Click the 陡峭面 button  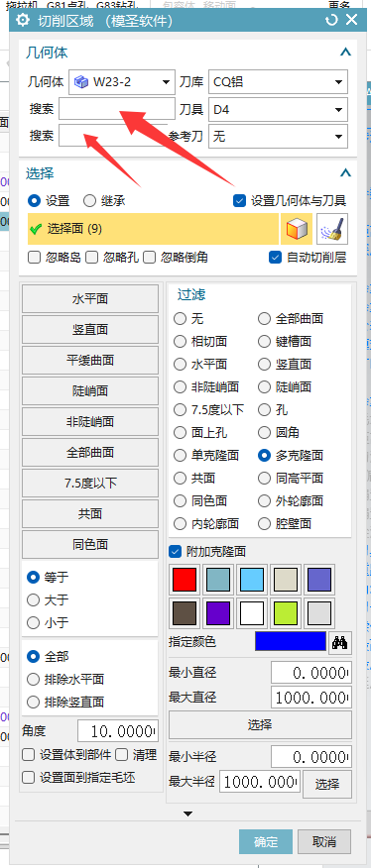click(90, 391)
